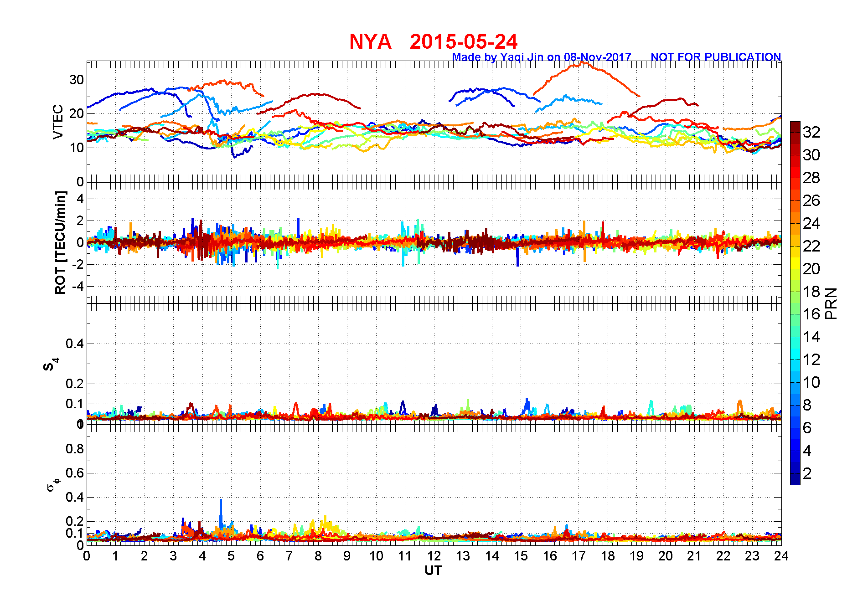Select the "NOT FOR PUBLICATION" notice
Viewport: 868px width, 606px height.
[716, 57]
